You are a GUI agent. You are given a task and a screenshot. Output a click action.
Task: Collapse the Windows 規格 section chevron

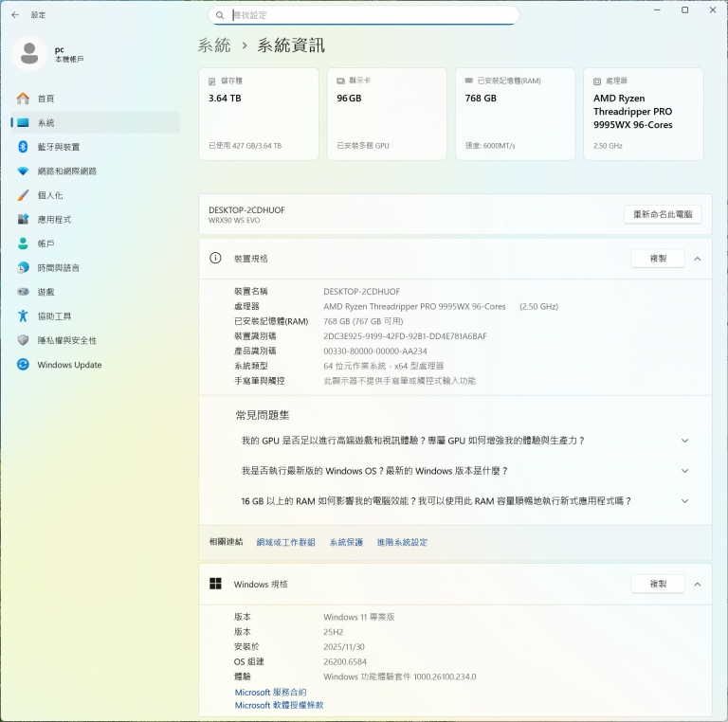698,585
